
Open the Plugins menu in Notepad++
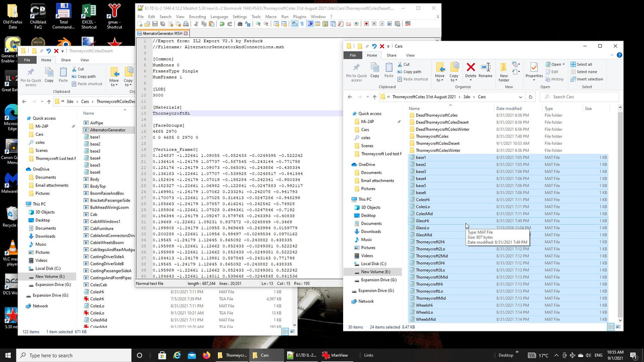pos(299,17)
